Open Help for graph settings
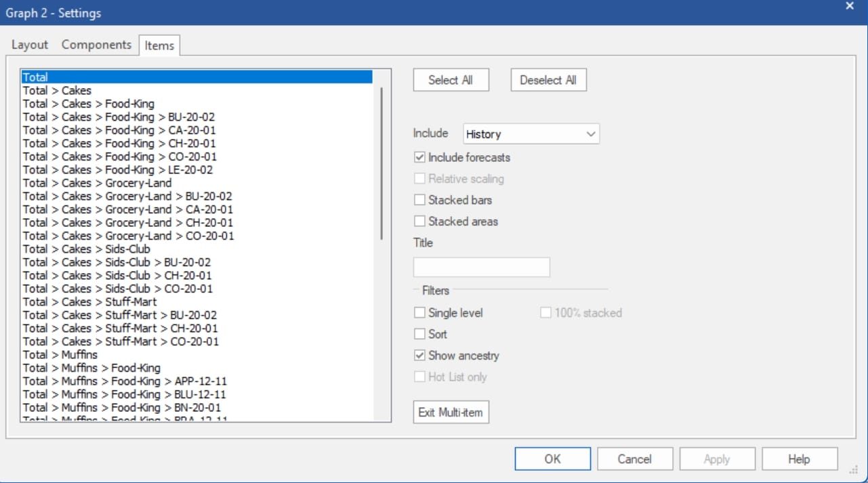The width and height of the screenshot is (868, 483). [800, 459]
